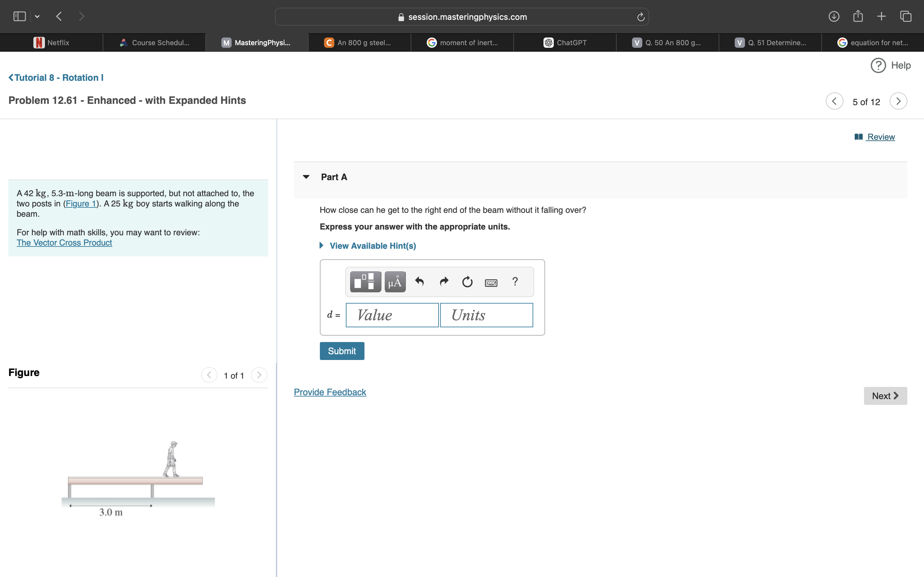Screen dimensions: 924x577
Task: Click inside the Value input field
Action: click(392, 315)
